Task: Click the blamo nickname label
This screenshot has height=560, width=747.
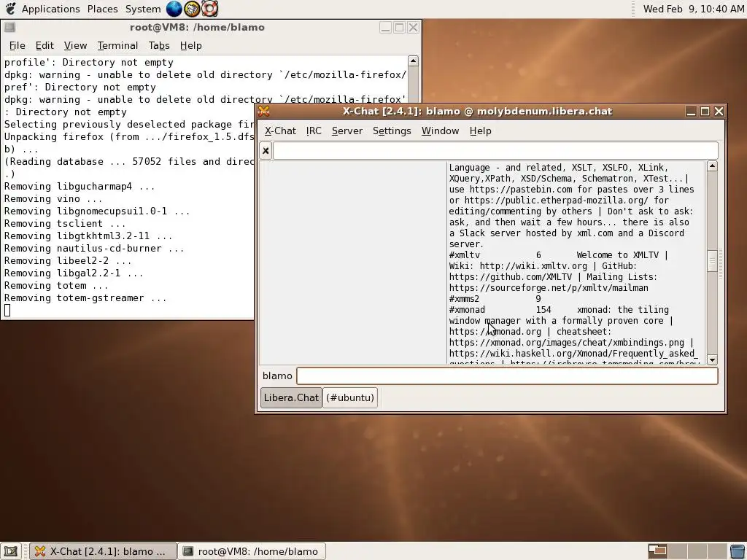Action: tap(277, 376)
